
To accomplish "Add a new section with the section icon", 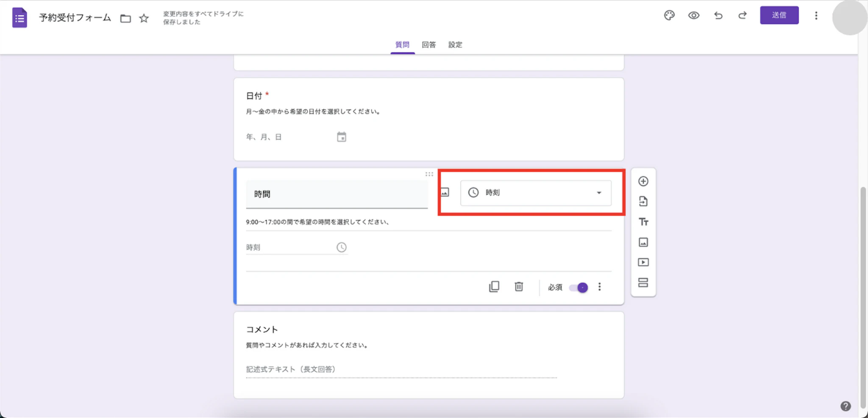I will click(x=644, y=282).
